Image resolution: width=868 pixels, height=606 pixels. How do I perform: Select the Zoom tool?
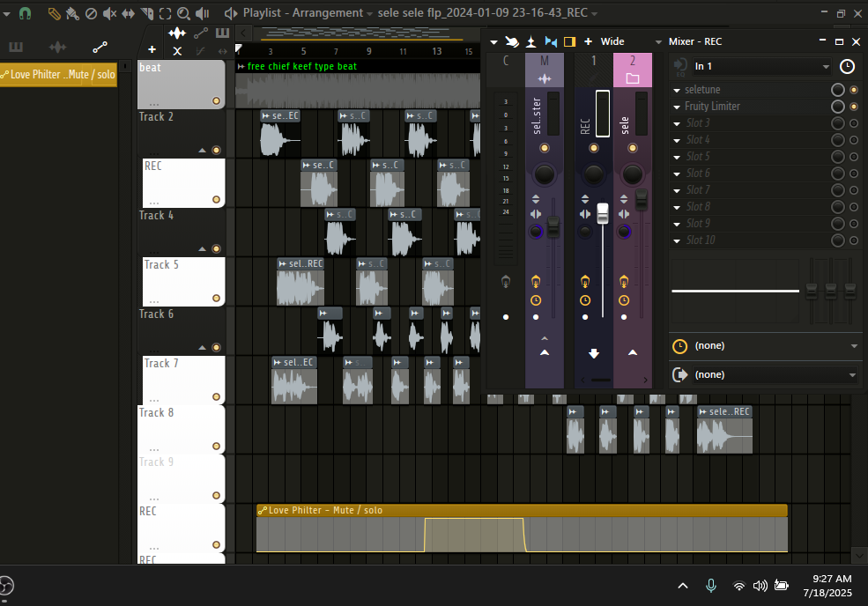pos(183,13)
